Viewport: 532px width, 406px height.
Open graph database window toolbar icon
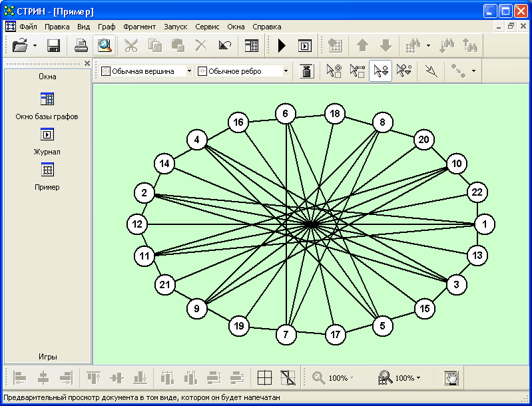(252, 45)
